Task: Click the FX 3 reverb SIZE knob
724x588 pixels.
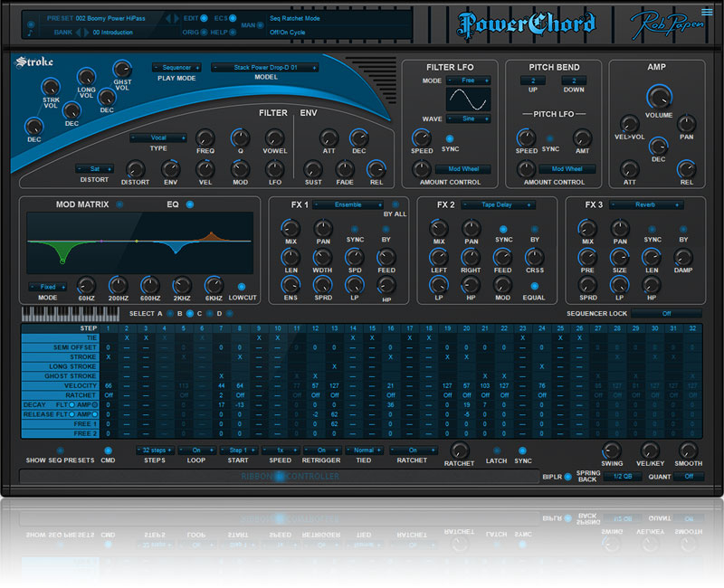Action: tap(620, 257)
